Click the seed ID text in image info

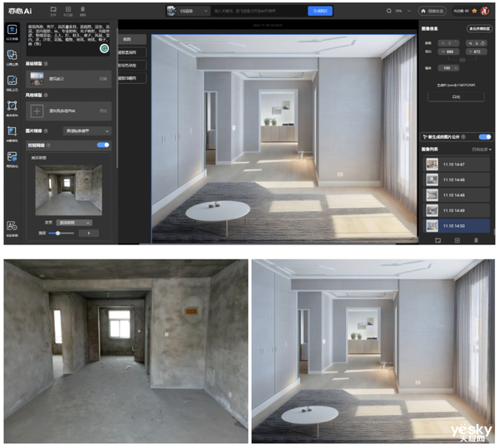[456, 86]
